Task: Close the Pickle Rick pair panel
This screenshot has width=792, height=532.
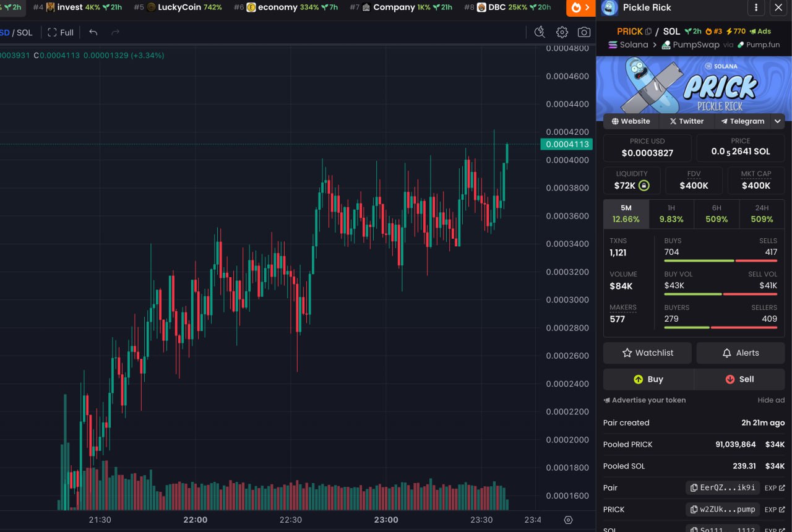Action: (x=778, y=8)
